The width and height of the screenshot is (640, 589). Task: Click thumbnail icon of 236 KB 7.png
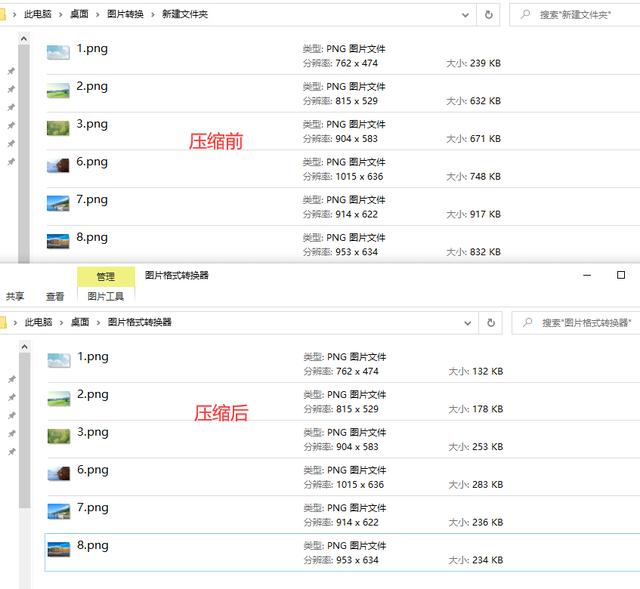(x=59, y=511)
